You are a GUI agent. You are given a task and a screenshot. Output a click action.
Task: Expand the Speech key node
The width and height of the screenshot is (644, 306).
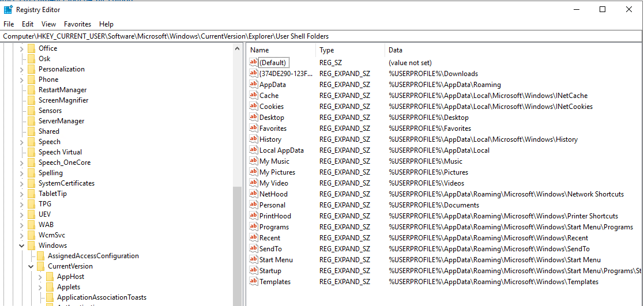[x=22, y=142]
